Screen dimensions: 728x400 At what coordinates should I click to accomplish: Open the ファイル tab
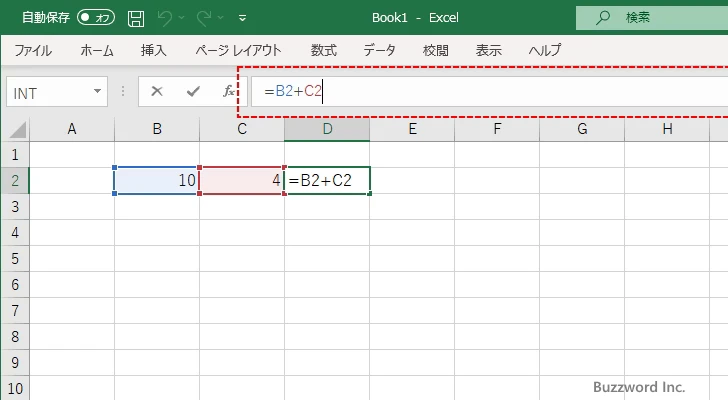point(33,50)
